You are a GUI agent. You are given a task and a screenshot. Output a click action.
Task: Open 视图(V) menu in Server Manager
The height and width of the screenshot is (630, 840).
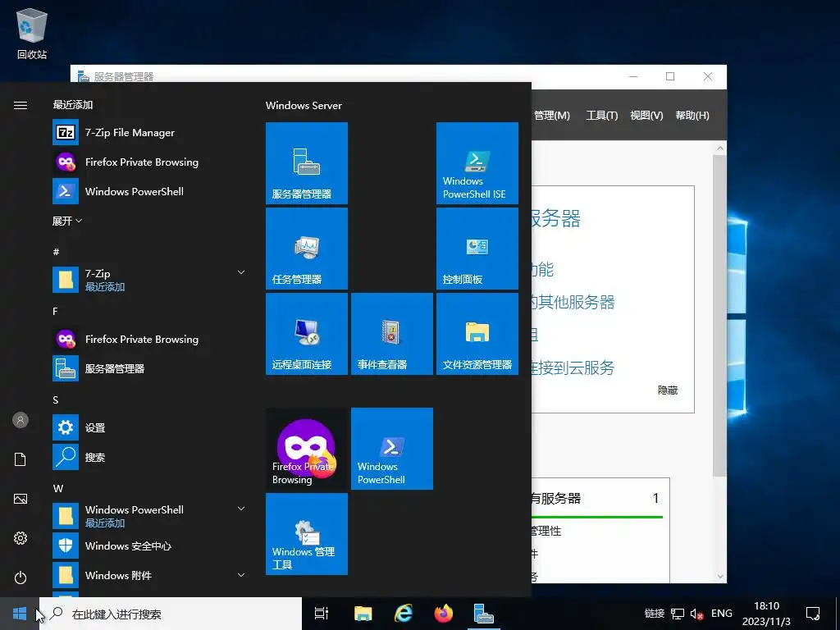[x=646, y=115]
